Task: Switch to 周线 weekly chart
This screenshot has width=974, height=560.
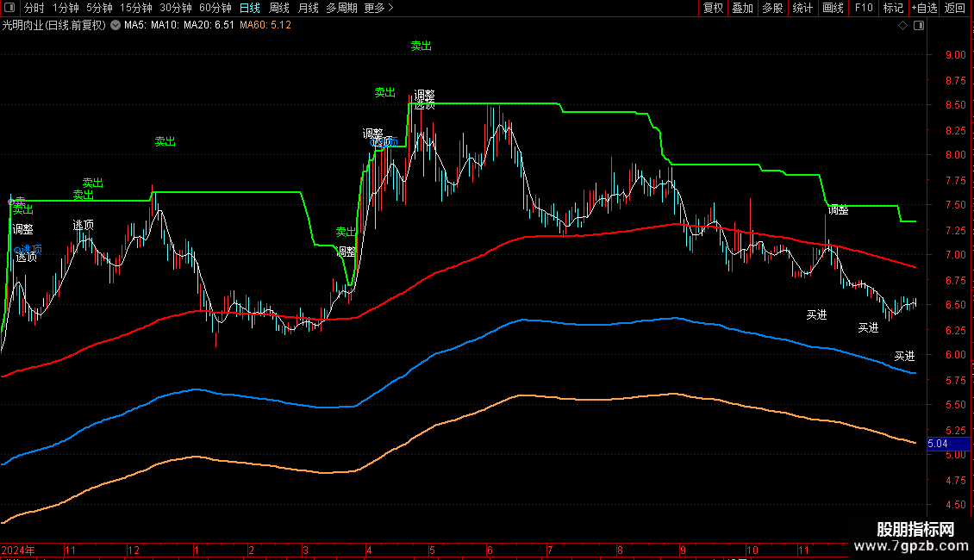Action: 279,8
